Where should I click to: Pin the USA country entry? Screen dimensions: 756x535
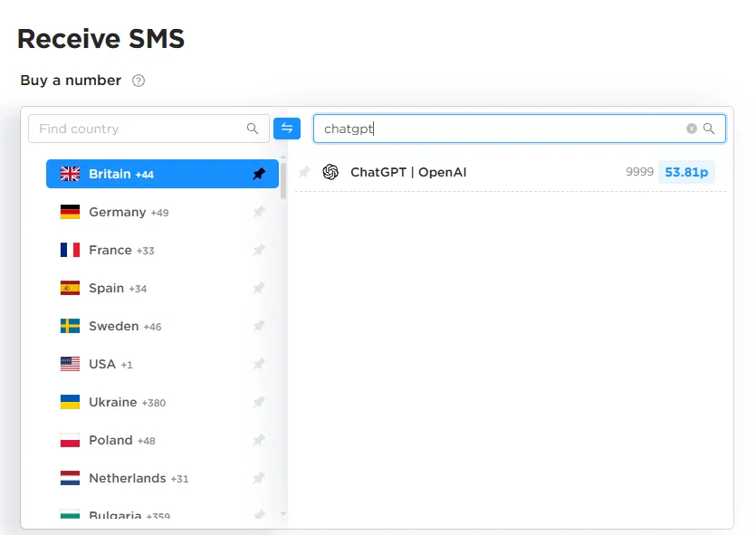tap(259, 364)
